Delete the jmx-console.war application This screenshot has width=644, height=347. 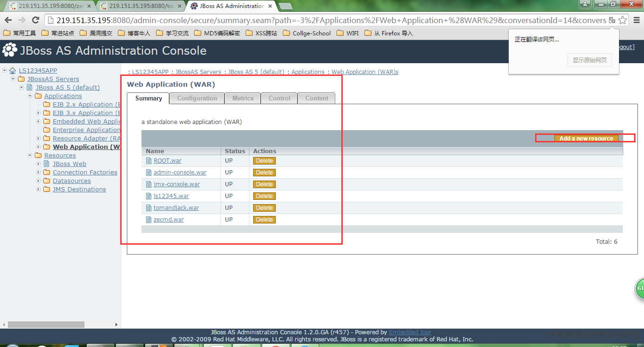pos(264,184)
